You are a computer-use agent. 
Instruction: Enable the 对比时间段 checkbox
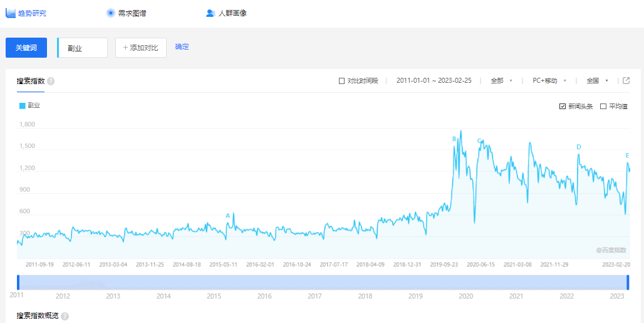[341, 81]
